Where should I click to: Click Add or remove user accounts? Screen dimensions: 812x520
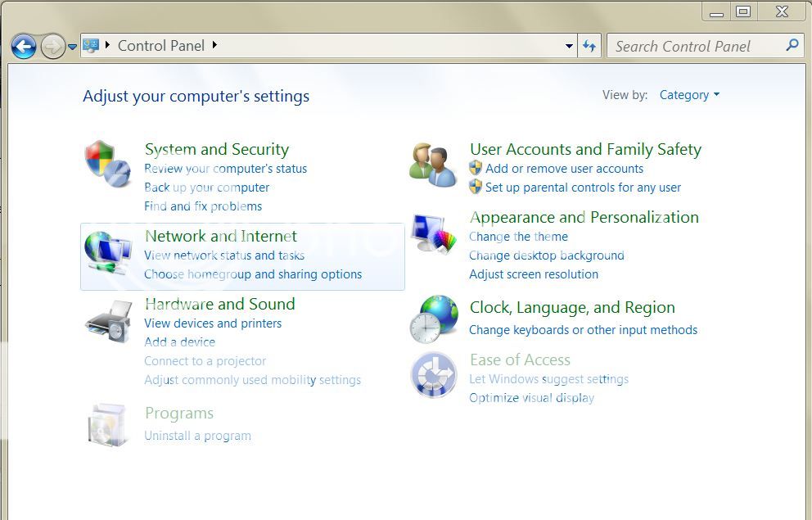pyautogui.click(x=565, y=169)
